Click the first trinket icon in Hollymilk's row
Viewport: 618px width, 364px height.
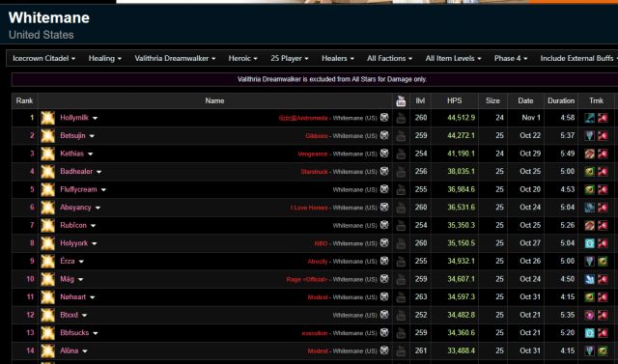[590, 118]
